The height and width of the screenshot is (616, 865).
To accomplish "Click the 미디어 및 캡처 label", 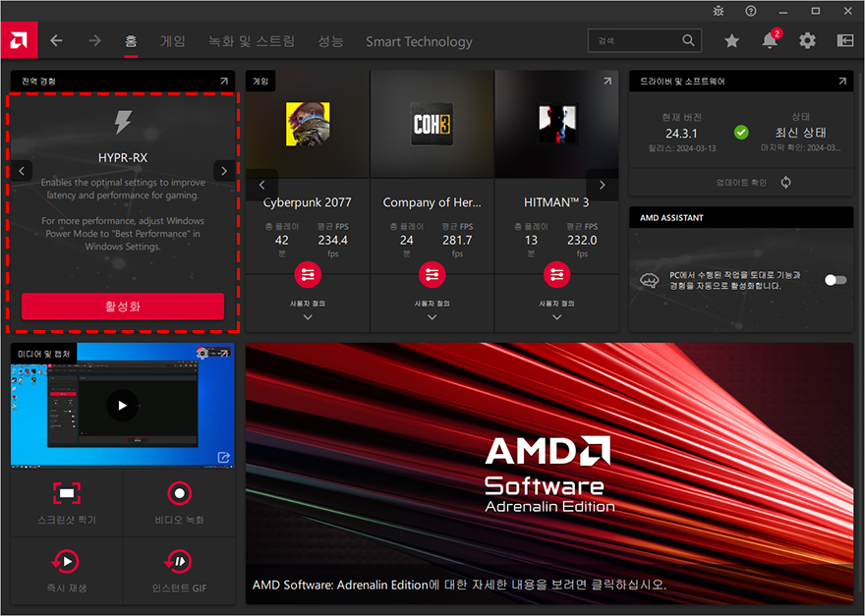I will 43,354.
